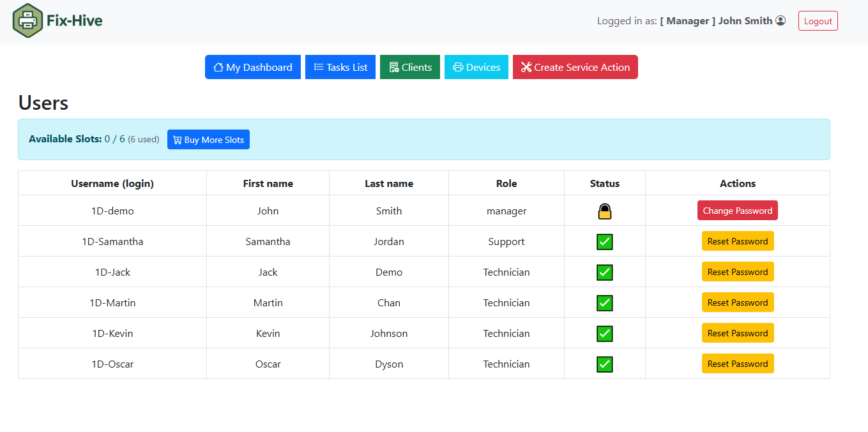The image size is (868, 432).
Task: Open the Clients section
Action: 409,67
